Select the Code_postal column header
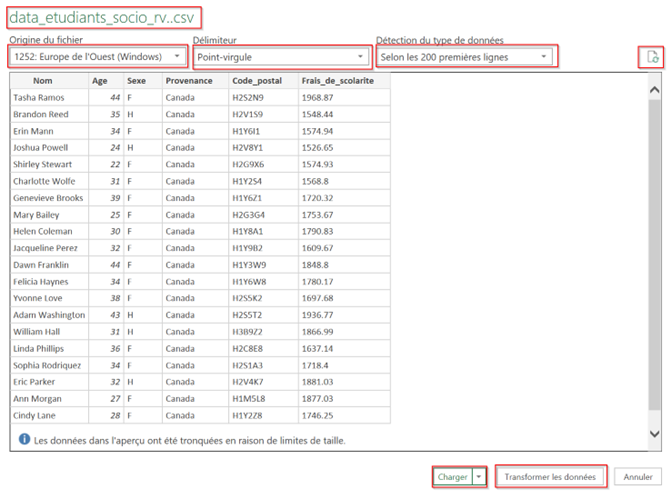672x499 pixels. 256,81
